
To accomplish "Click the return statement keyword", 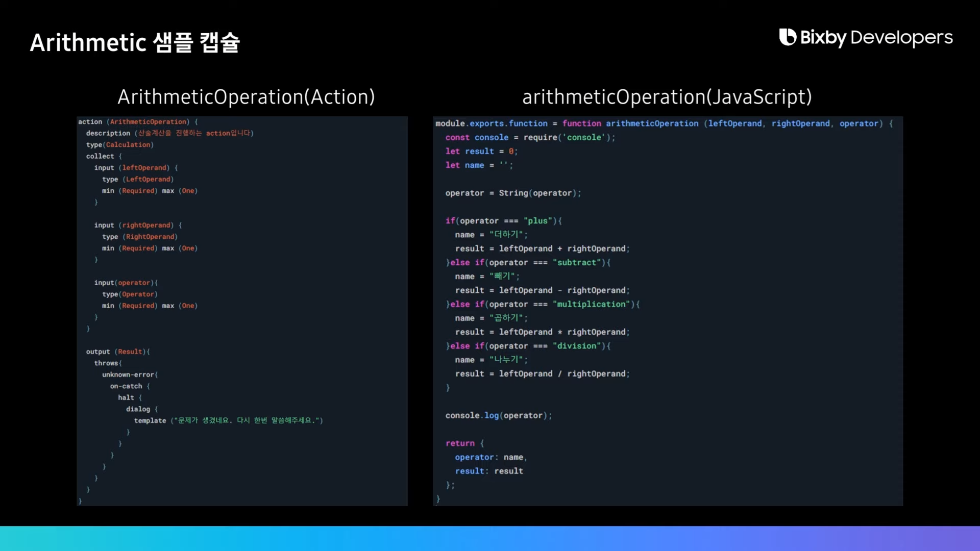I will (460, 443).
